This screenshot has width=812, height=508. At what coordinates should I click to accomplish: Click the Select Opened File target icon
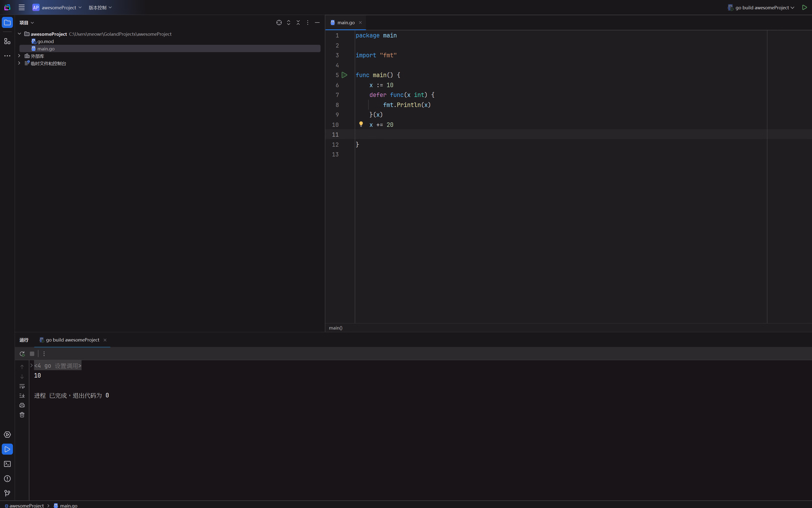point(279,23)
